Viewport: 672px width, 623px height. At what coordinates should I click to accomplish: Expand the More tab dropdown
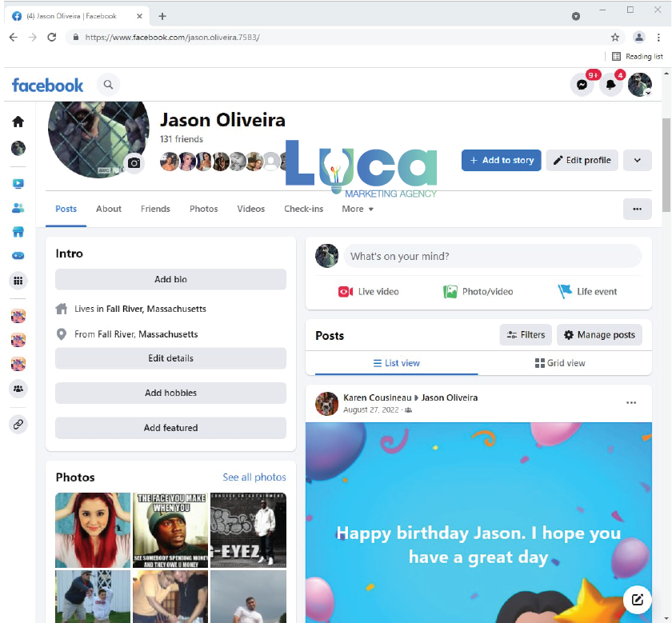(x=358, y=209)
